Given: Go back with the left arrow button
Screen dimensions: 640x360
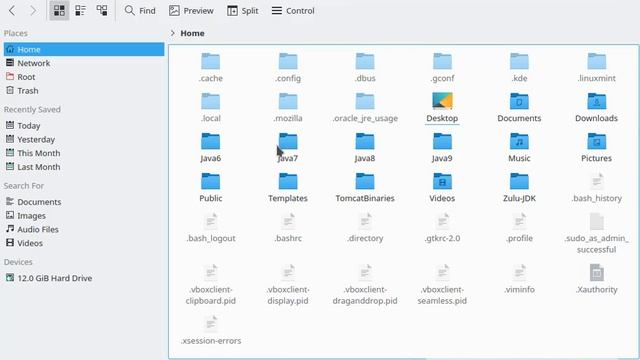Looking at the screenshot, I should (x=12, y=11).
